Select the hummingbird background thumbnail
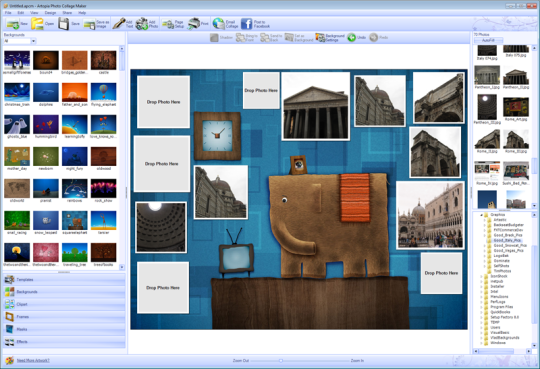This screenshot has height=369, width=540. pyautogui.click(x=46, y=124)
